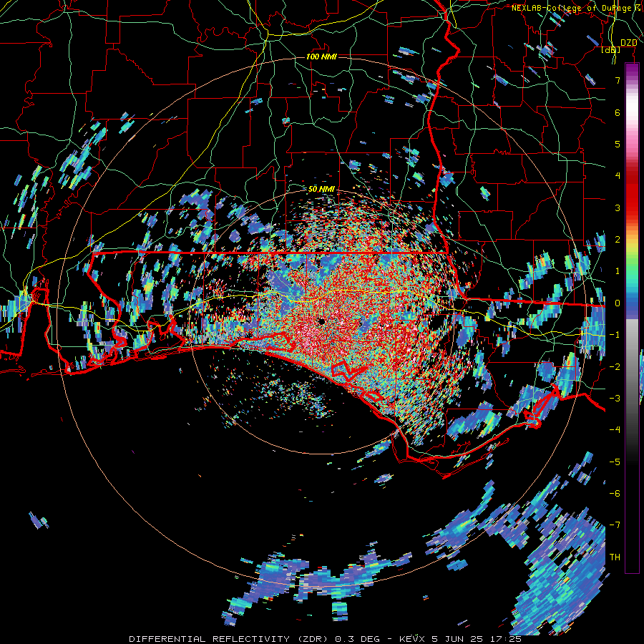Click the "TH" threshold label on legend

[615, 557]
